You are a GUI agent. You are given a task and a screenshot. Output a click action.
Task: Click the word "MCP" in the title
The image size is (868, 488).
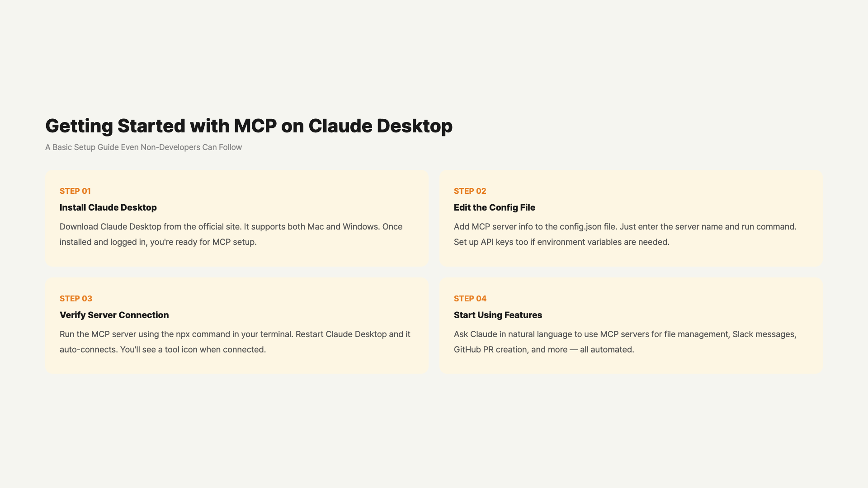tap(255, 126)
